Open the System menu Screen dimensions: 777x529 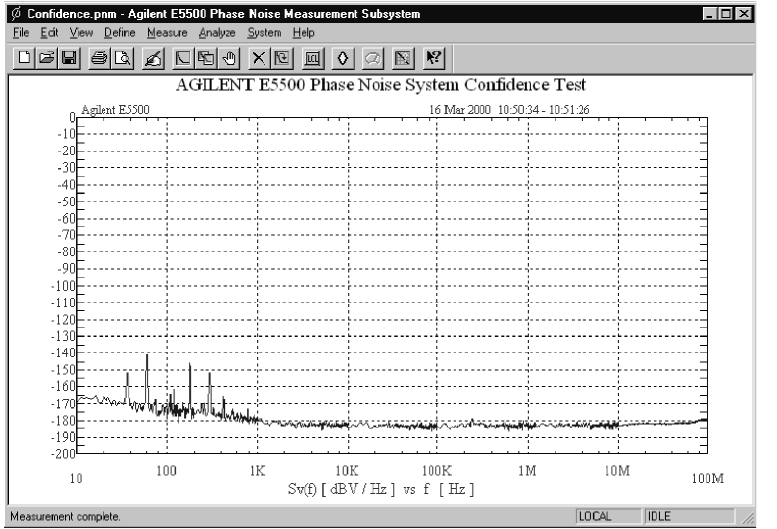click(264, 33)
